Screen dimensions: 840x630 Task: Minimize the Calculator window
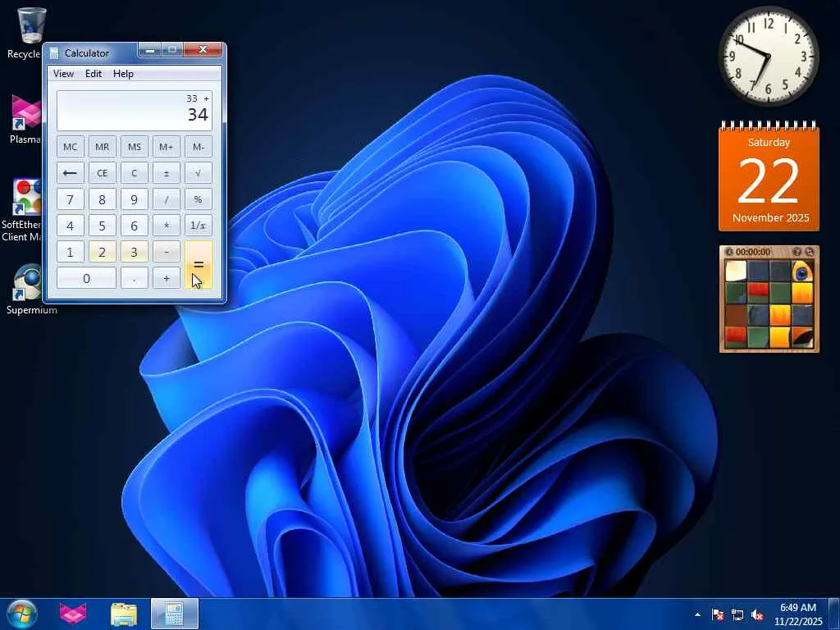pos(149,50)
